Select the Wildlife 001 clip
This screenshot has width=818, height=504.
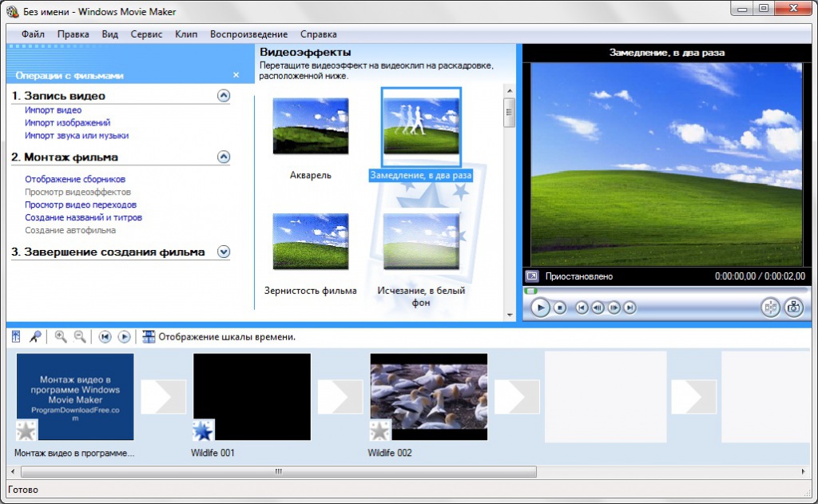coord(252,397)
